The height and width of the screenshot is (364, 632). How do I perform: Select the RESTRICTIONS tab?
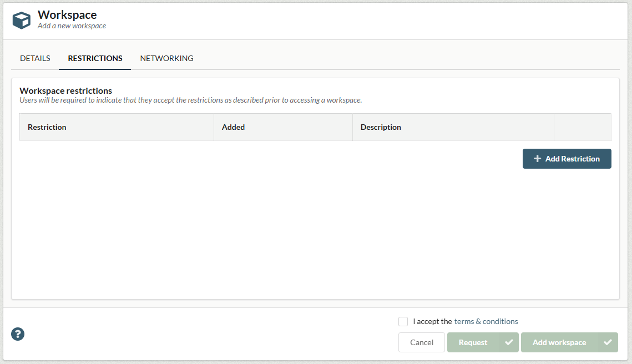pyautogui.click(x=95, y=58)
